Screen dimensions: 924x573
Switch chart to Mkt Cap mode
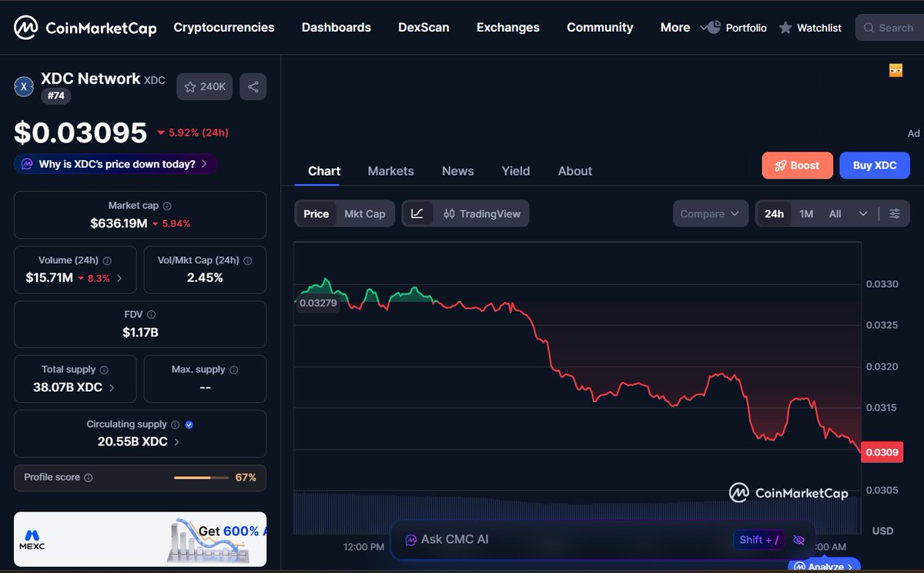click(365, 213)
